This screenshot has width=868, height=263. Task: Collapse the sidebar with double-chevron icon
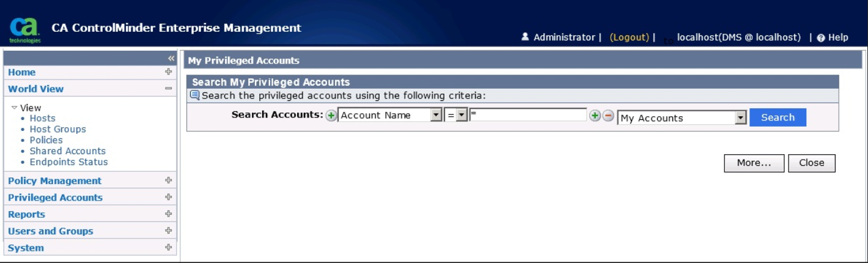tap(171, 58)
